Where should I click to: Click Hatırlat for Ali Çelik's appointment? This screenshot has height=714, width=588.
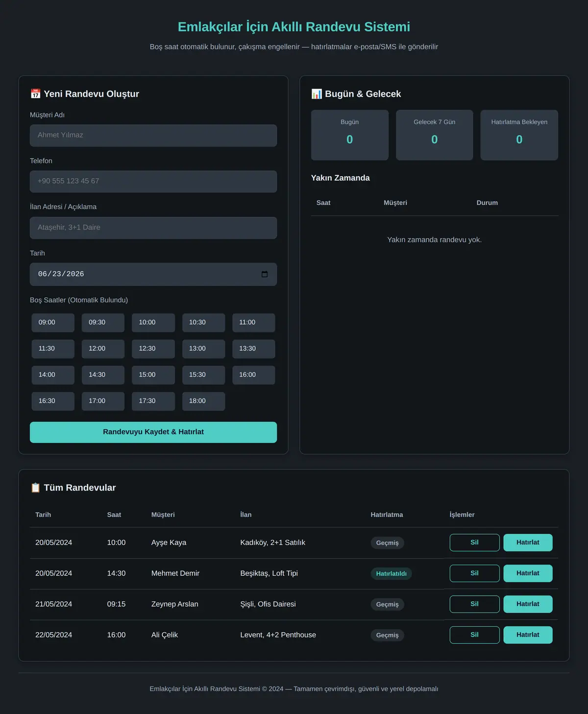click(528, 635)
